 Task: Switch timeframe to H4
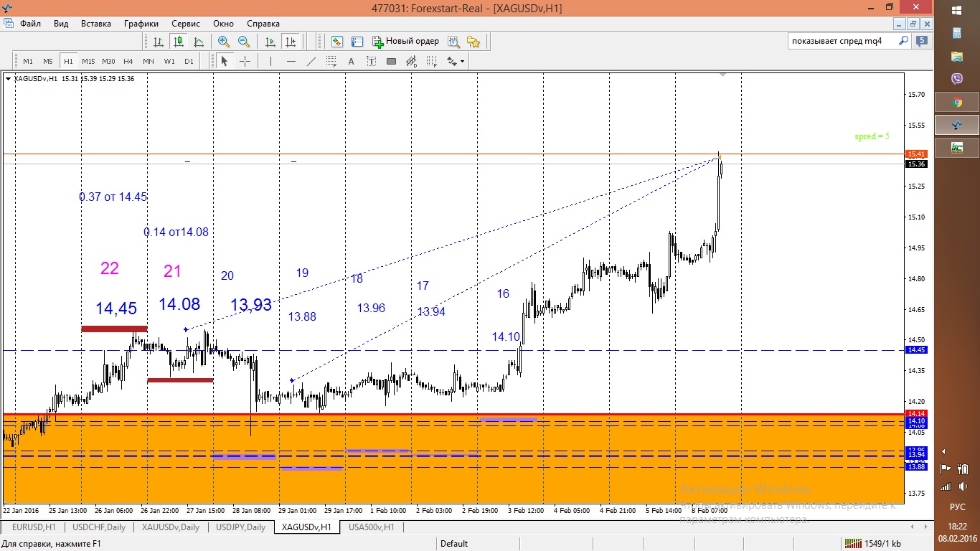pos(128,62)
